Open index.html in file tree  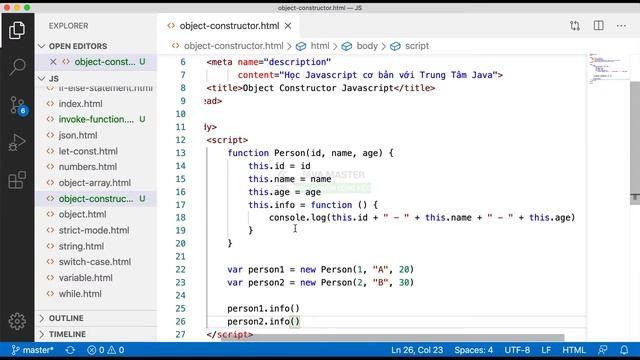click(x=80, y=104)
